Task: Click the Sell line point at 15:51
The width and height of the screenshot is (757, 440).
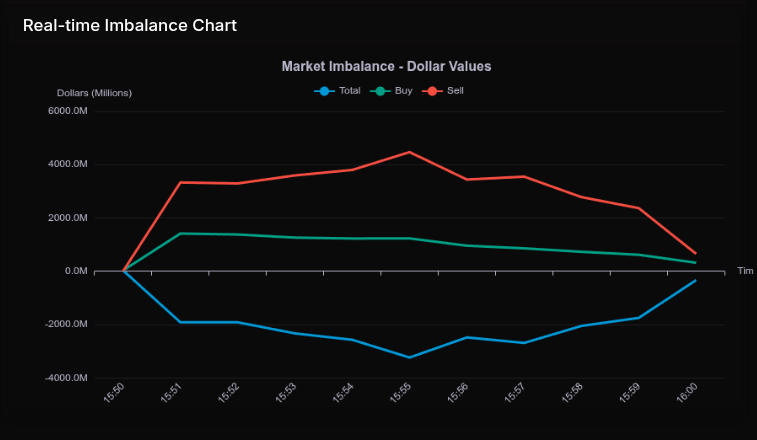Action: click(x=180, y=182)
